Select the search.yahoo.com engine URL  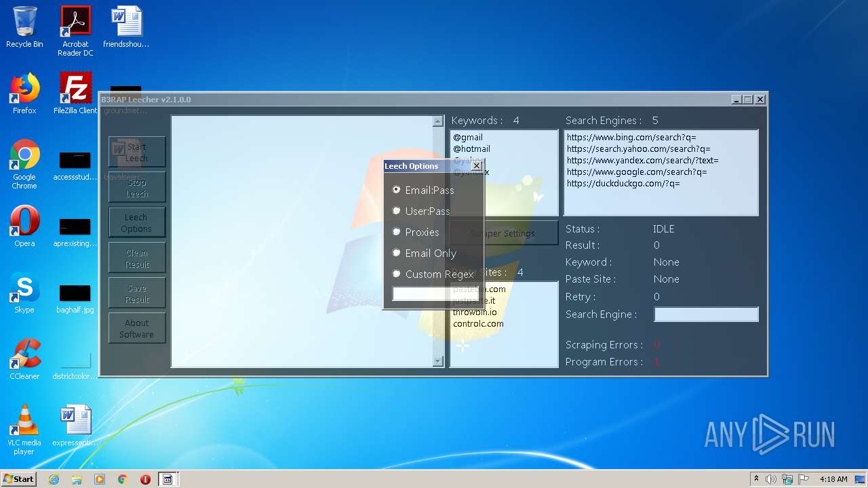tap(639, 149)
